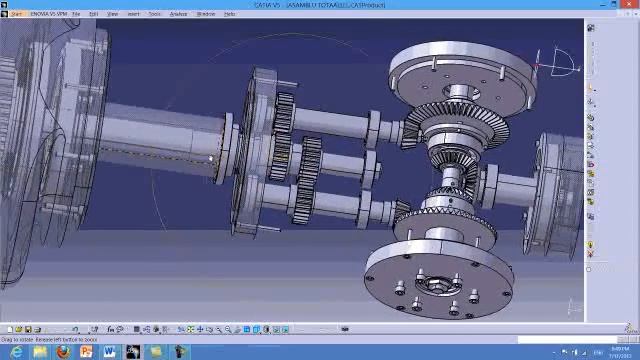This screenshot has width=640, height=360.
Task: Click the power input field in status bar
Action: [x=567, y=340]
